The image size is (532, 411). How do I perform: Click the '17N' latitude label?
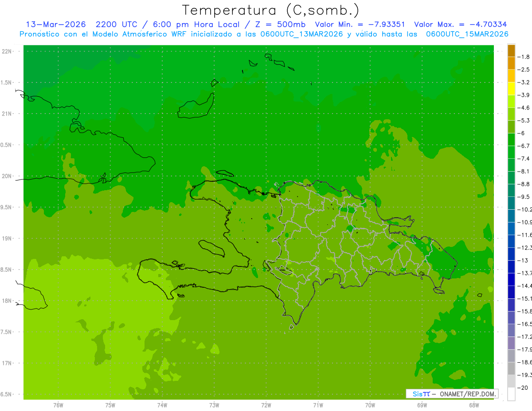(8, 364)
